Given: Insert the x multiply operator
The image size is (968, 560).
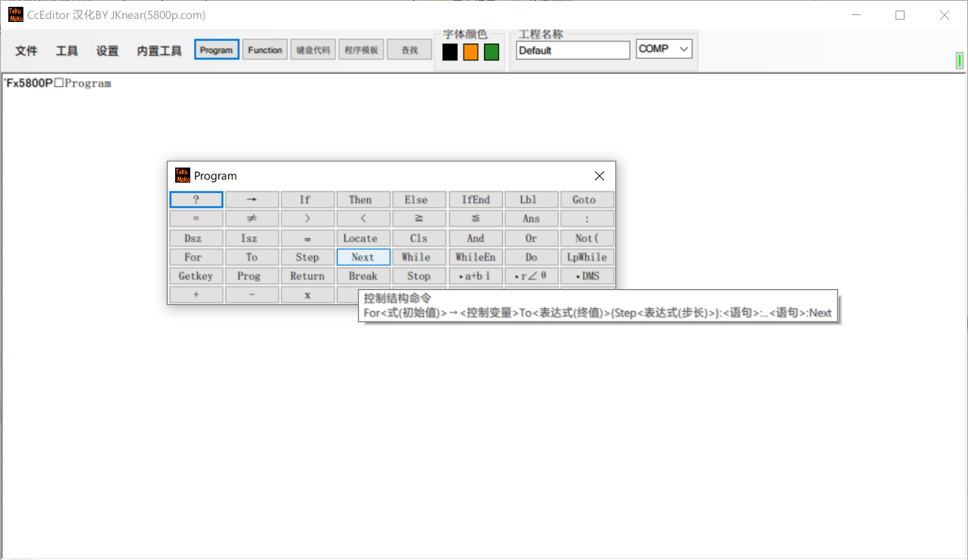Looking at the screenshot, I should tap(307, 295).
